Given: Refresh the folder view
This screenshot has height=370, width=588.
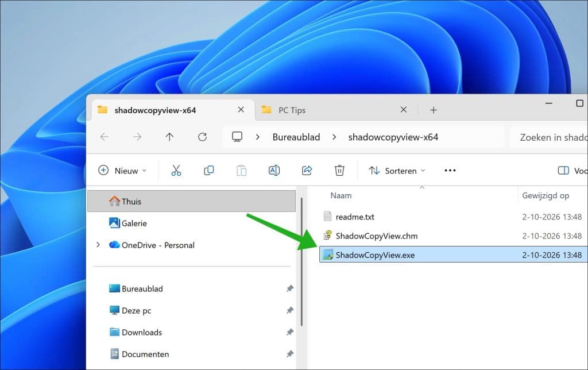Looking at the screenshot, I should point(203,137).
